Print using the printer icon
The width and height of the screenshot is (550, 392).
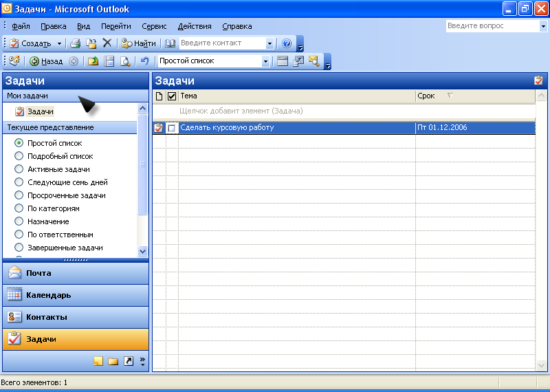pyautogui.click(x=76, y=43)
